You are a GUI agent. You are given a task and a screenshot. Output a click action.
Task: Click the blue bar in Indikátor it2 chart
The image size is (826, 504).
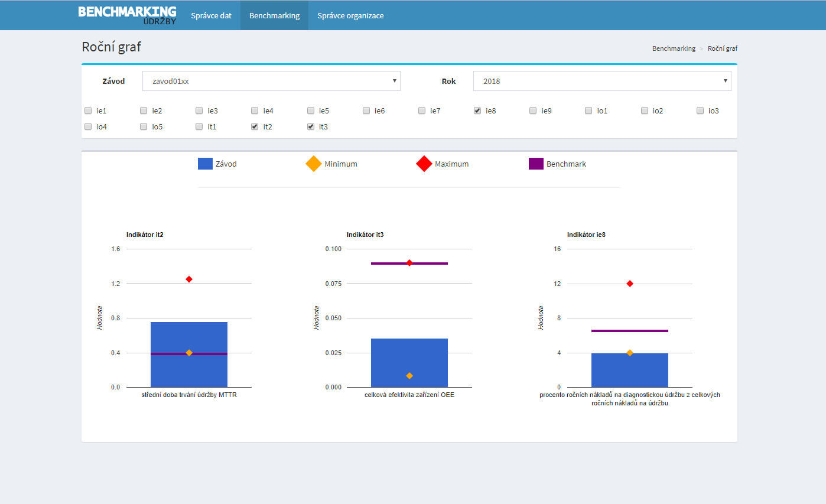[x=189, y=355]
